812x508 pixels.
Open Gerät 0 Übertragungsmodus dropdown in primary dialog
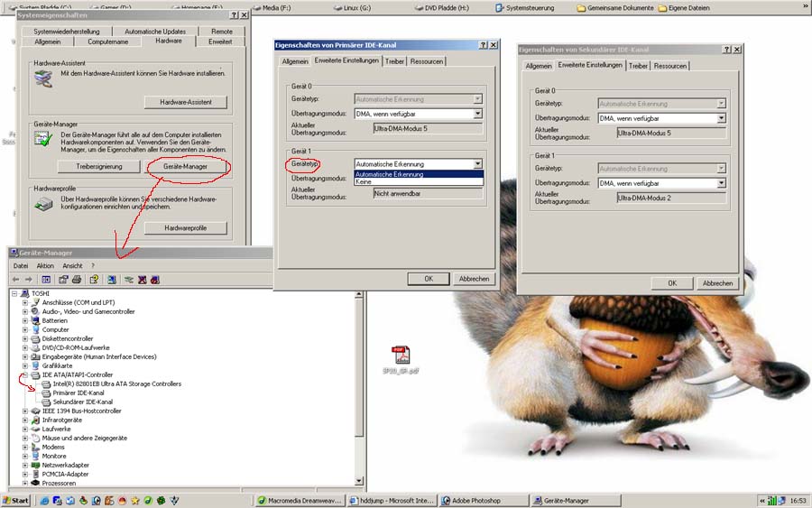click(477, 114)
